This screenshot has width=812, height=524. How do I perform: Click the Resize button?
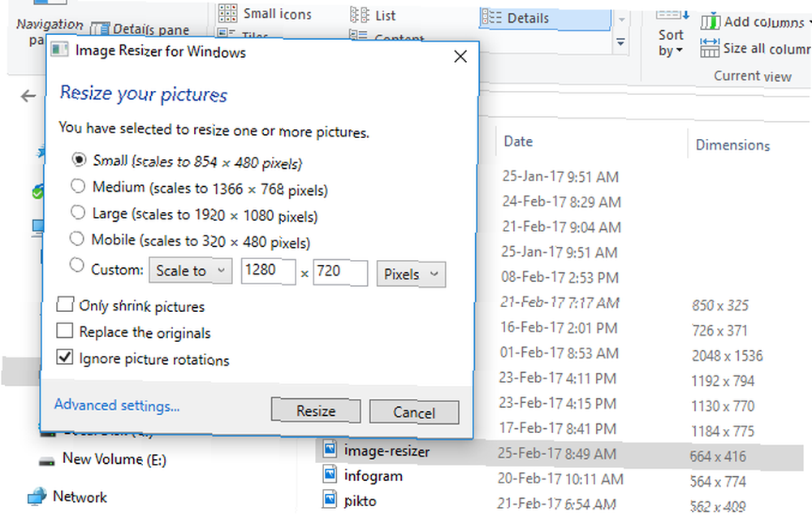click(x=316, y=410)
